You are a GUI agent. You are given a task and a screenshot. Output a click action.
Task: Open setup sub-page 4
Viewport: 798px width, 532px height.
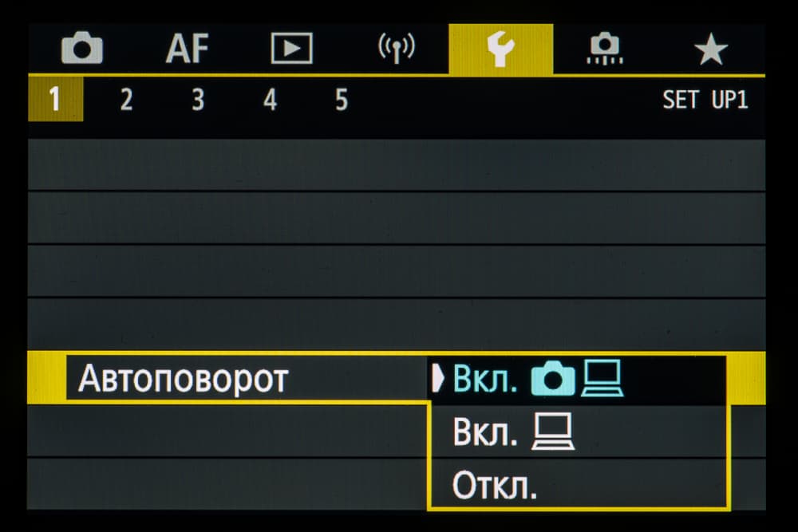point(270,100)
